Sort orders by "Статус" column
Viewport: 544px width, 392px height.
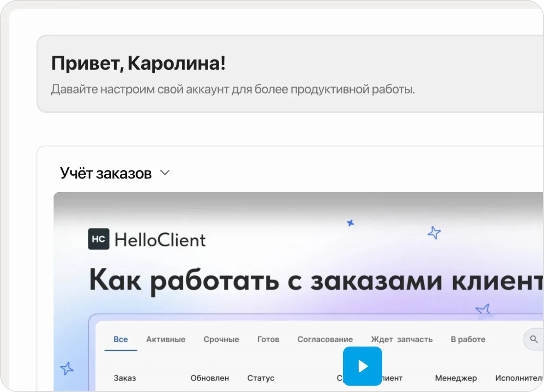261,378
